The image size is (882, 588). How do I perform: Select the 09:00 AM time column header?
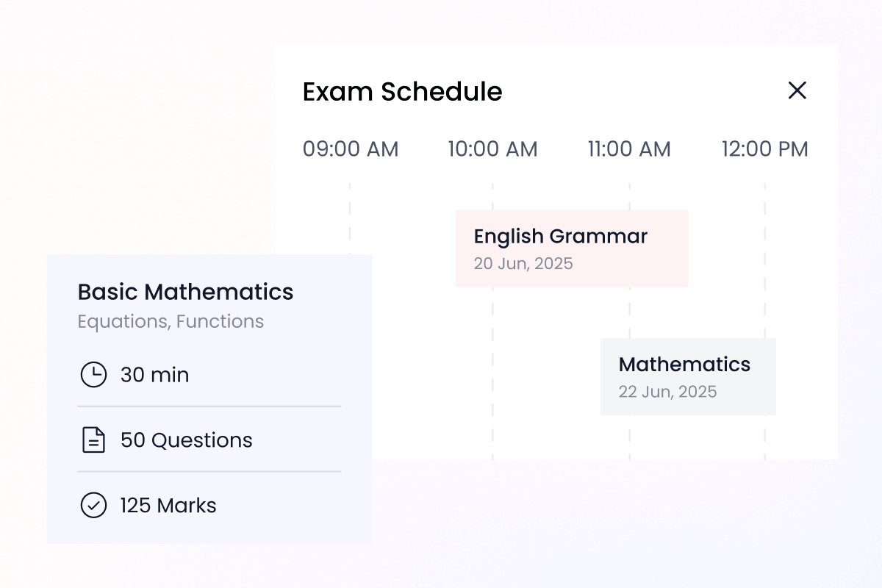click(351, 148)
